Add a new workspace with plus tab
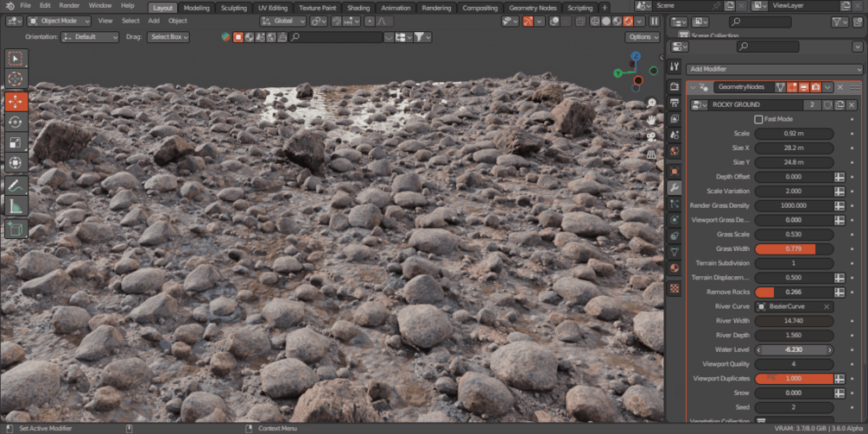Screen dimensions: 868x434 [x=605, y=8]
